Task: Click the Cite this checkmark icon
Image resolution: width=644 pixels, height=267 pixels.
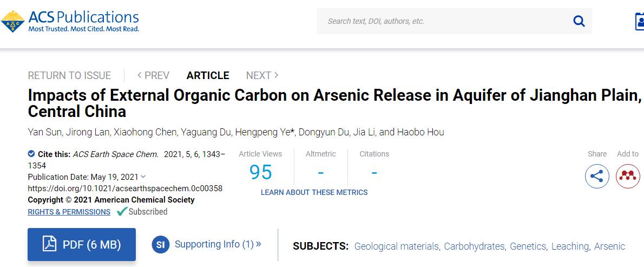Action: (x=31, y=154)
